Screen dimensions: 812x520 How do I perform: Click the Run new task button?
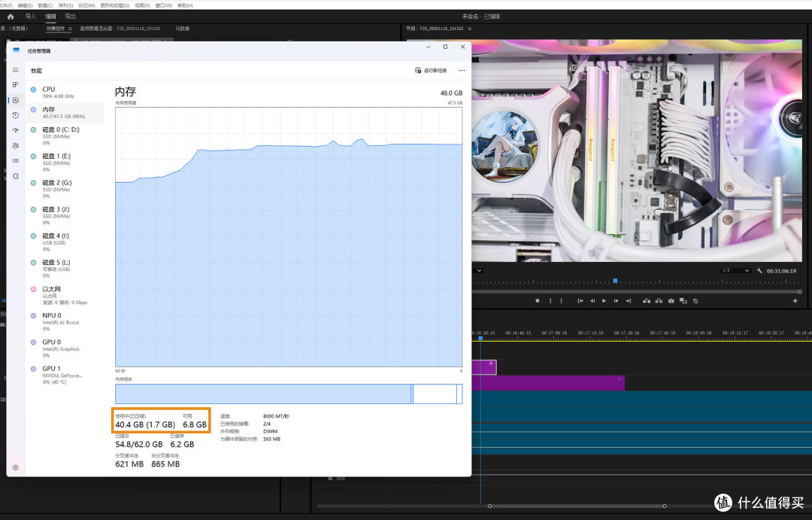tap(431, 71)
